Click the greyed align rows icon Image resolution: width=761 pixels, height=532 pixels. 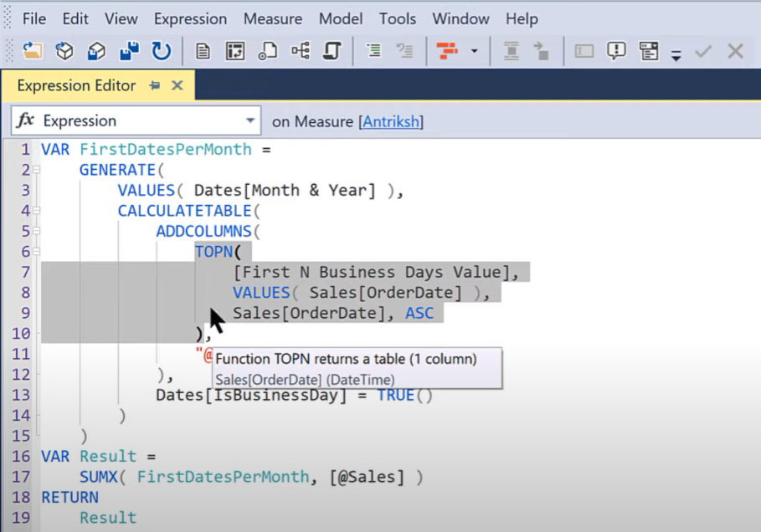[x=511, y=51]
